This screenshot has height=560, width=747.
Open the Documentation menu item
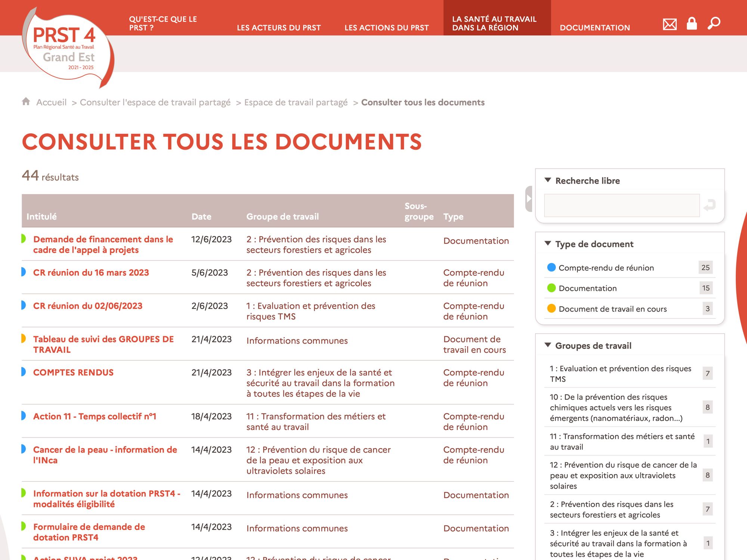point(595,28)
